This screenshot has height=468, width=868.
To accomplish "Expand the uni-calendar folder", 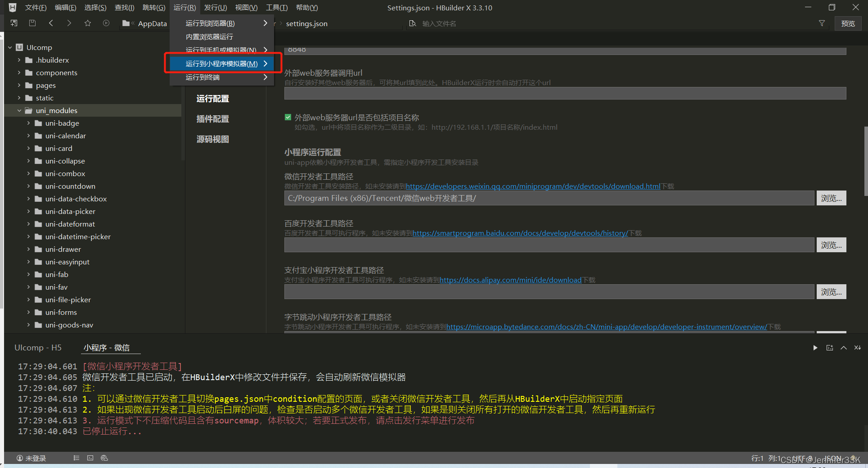I will (x=28, y=136).
